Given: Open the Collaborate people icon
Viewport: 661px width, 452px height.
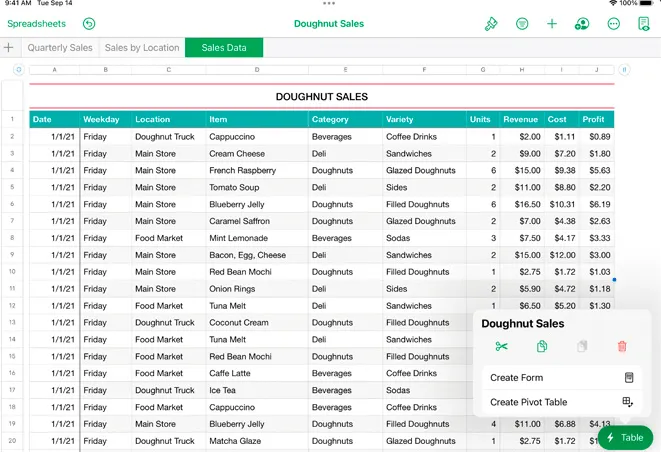Looking at the screenshot, I should pos(582,24).
